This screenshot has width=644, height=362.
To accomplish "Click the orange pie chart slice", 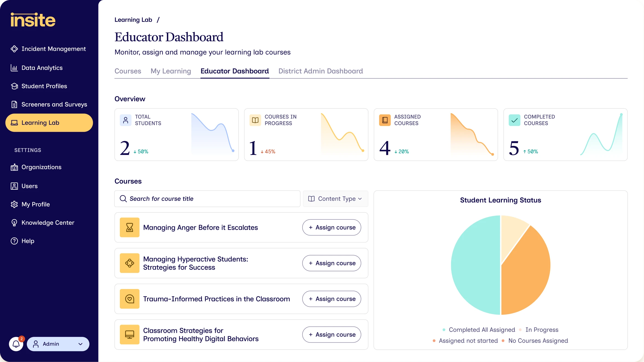I will (x=528, y=273).
